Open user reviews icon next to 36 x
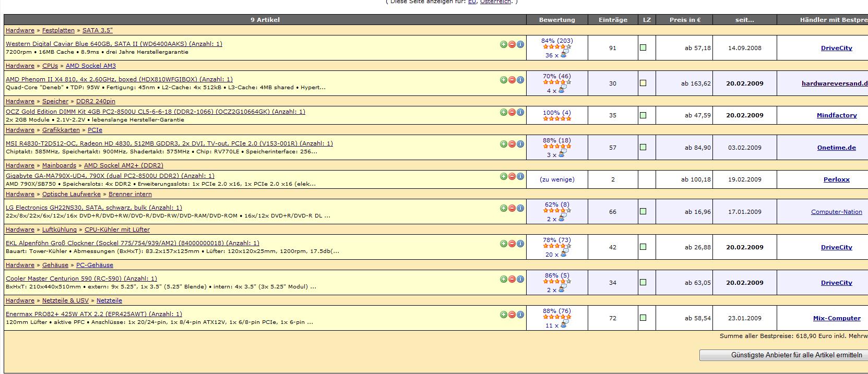Screen dimensions: 868x374 (x=564, y=54)
